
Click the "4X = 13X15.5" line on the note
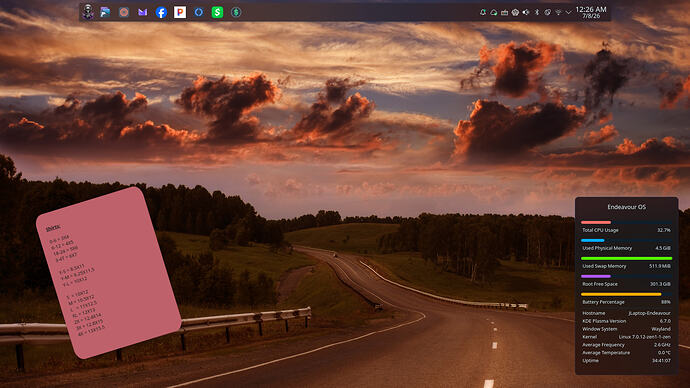92,330
